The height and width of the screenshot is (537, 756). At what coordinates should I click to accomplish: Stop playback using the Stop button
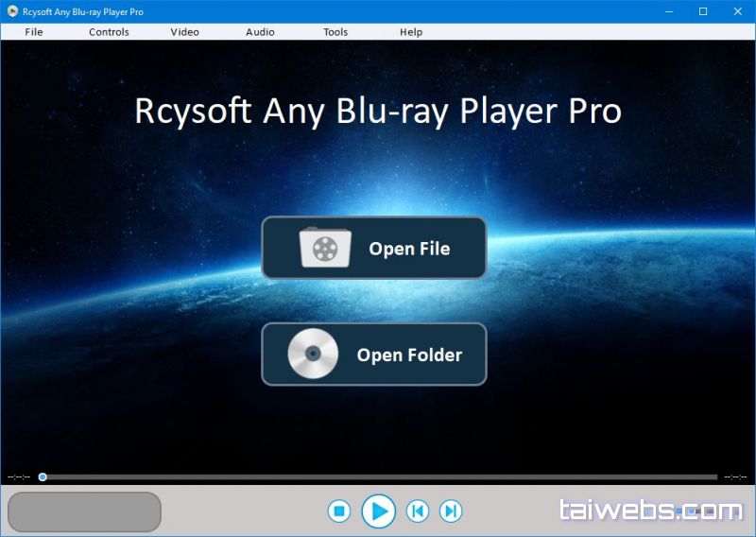339,511
